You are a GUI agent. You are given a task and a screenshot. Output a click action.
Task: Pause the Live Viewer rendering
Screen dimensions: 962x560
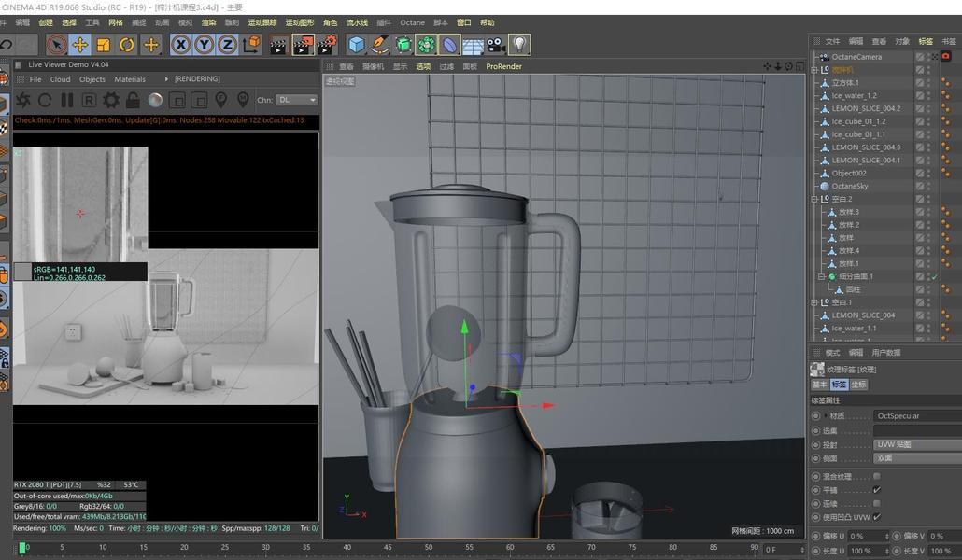67,99
